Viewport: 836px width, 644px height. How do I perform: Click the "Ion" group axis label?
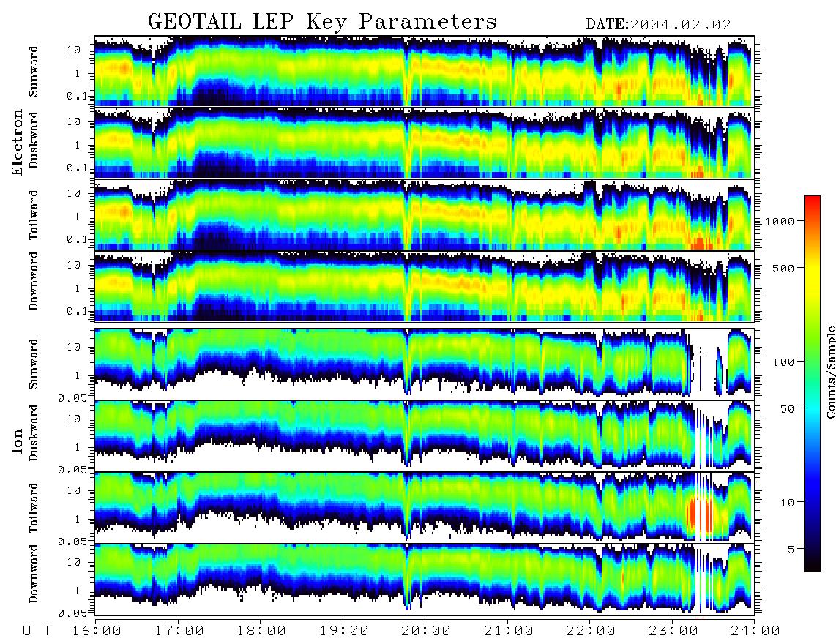pyautogui.click(x=18, y=441)
